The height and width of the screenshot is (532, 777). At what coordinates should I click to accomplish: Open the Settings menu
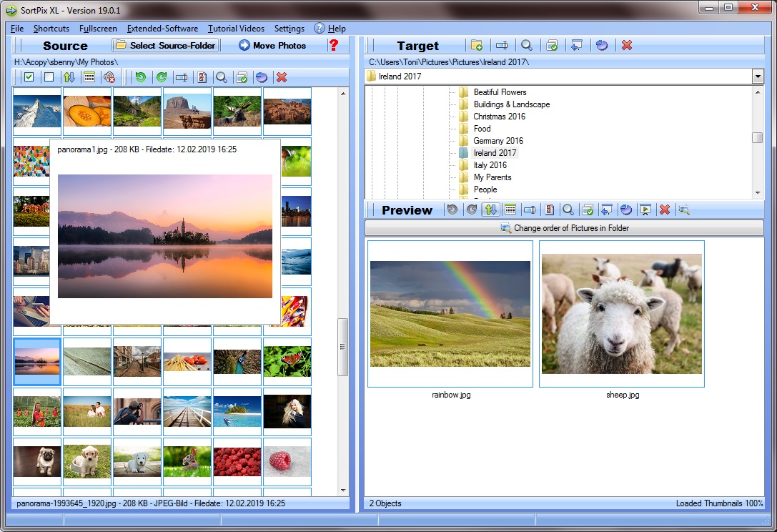point(289,29)
